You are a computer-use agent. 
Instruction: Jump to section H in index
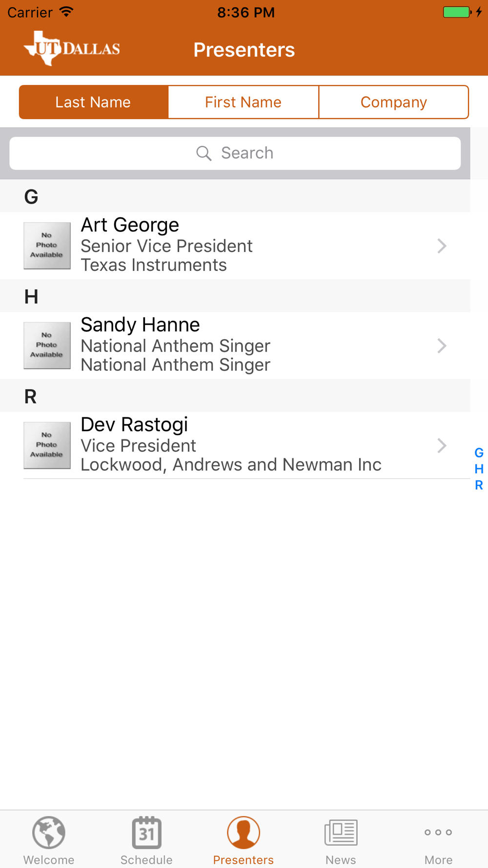479,469
